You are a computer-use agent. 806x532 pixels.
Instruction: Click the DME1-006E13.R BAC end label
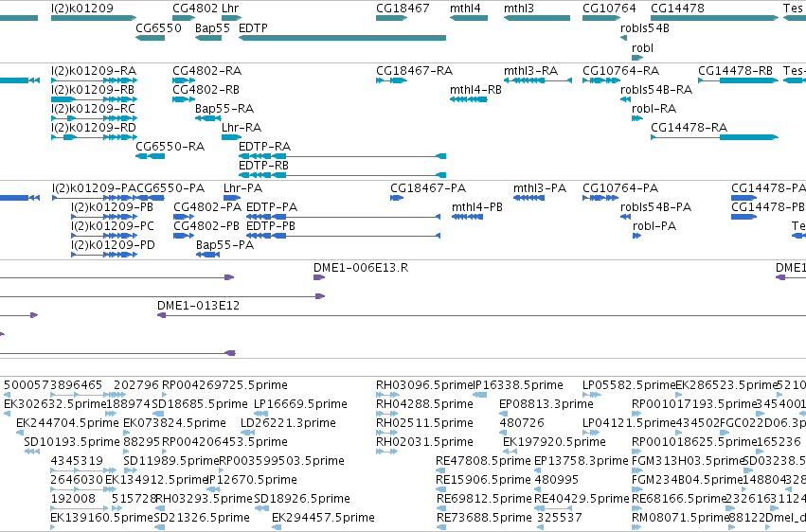361,268
